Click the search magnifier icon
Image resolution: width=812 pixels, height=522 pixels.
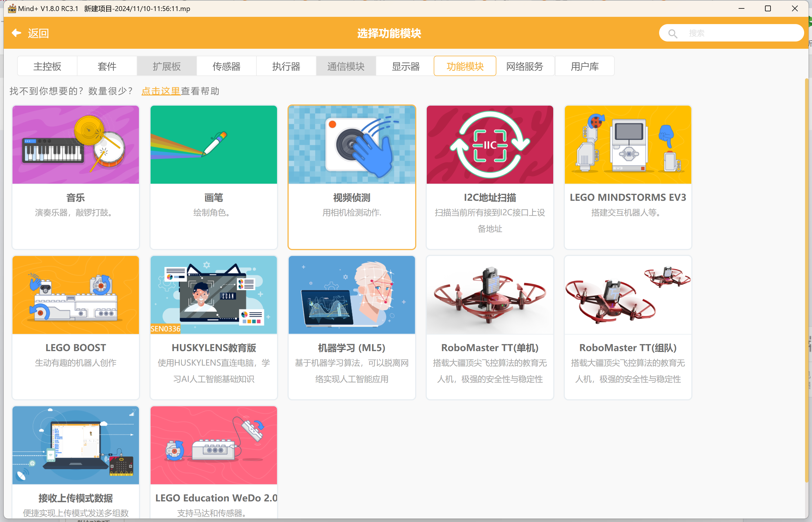pos(672,33)
